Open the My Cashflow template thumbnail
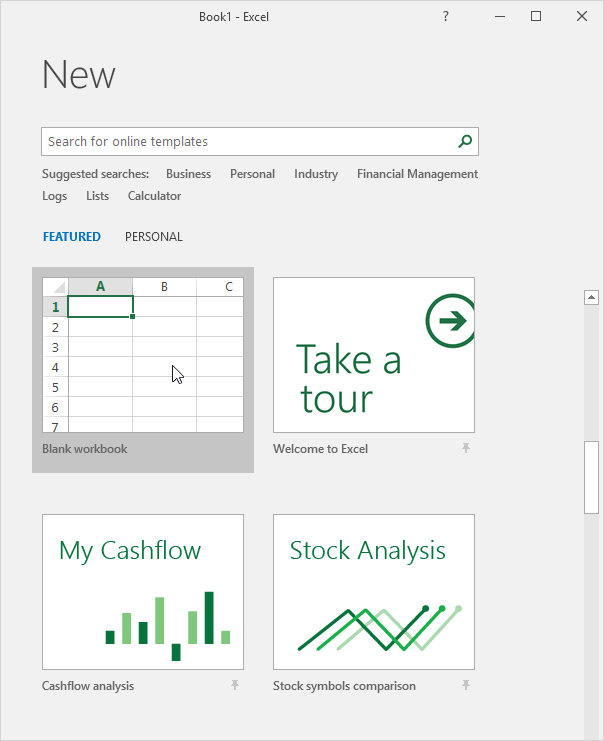This screenshot has width=604, height=741. [143, 592]
